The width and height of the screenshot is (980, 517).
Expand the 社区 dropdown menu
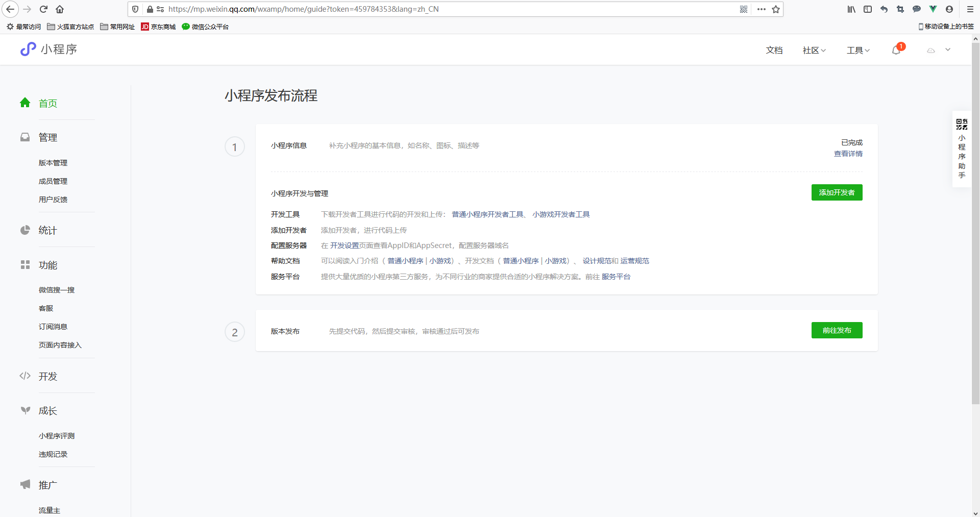click(814, 50)
